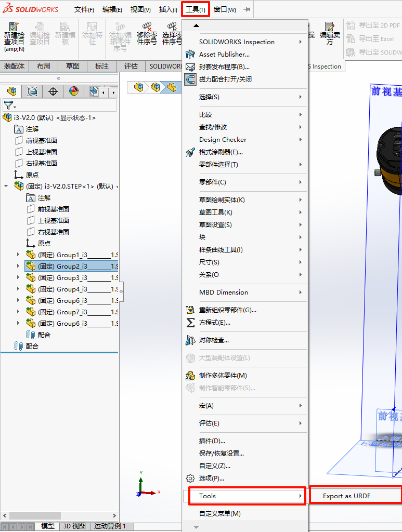Click the 制作多体零件 icon

click(190, 375)
